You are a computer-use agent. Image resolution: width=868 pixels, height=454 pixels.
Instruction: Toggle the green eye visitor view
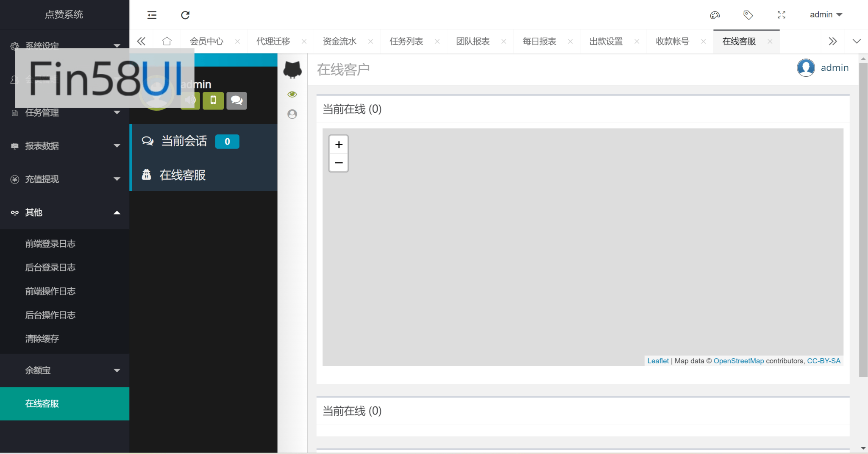pyautogui.click(x=292, y=94)
